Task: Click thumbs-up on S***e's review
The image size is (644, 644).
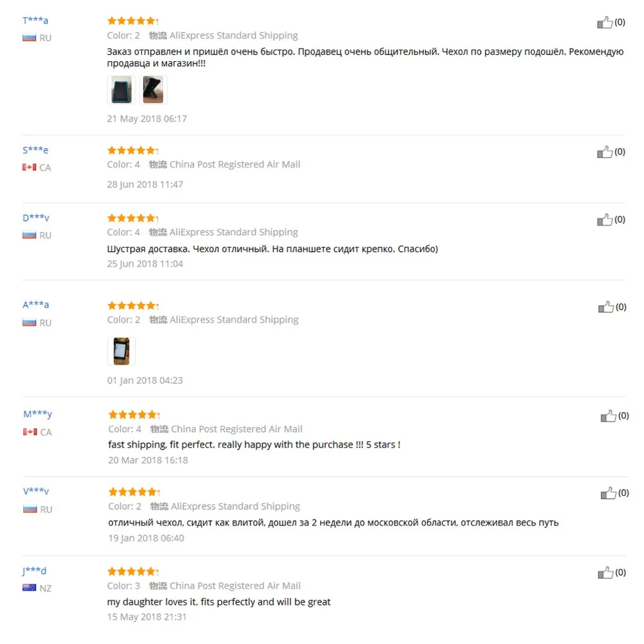Action: tap(605, 152)
